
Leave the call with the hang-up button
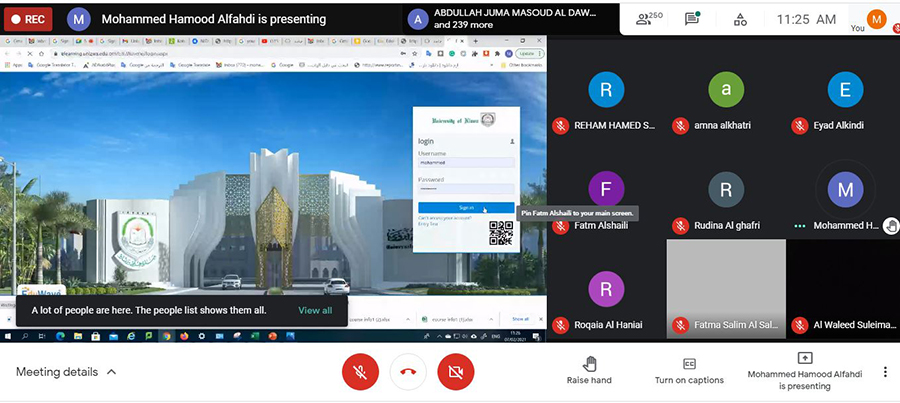pyautogui.click(x=408, y=372)
